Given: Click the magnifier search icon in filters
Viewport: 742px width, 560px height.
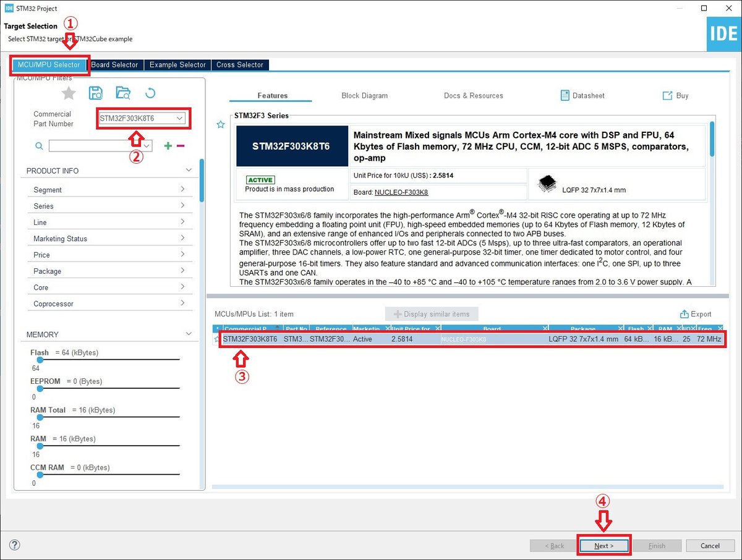Looking at the screenshot, I should tap(39, 146).
